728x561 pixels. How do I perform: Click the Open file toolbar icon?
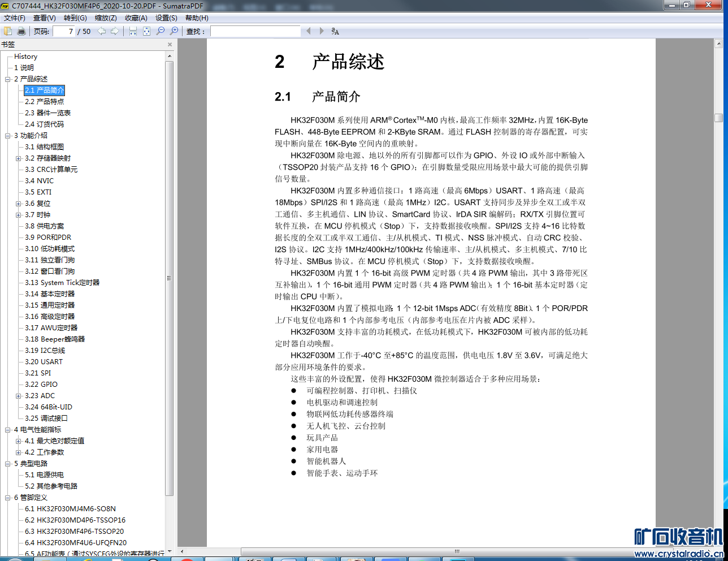point(8,31)
